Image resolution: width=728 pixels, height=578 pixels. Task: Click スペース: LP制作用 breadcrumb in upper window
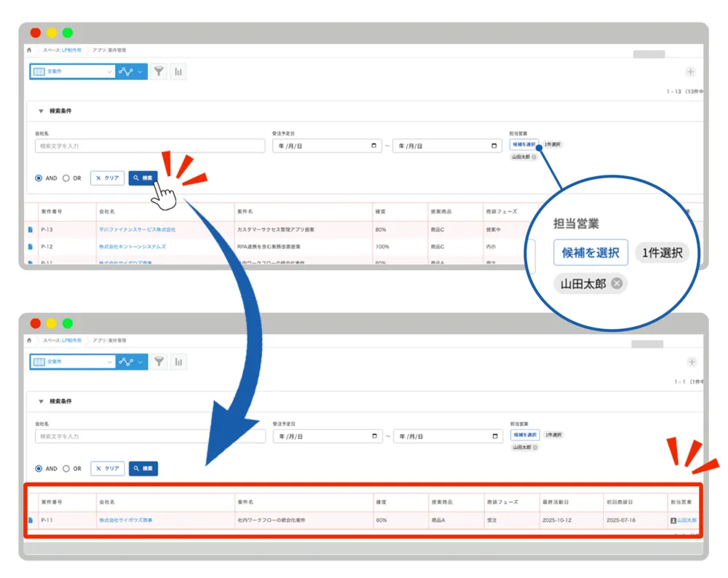62,50
